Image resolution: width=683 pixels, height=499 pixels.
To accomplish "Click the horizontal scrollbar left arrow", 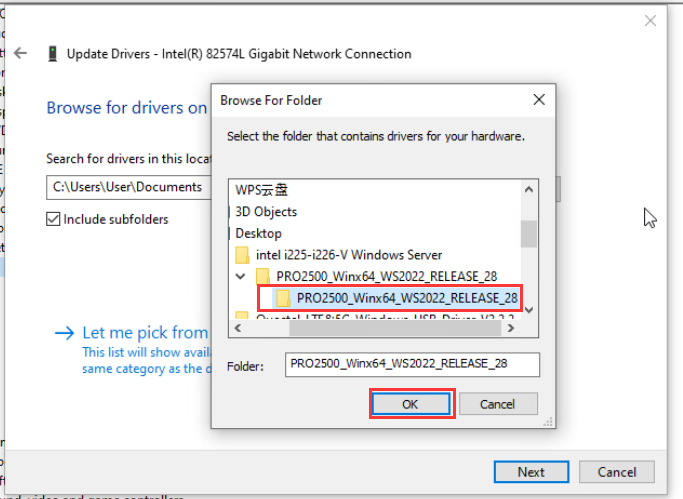I will 238,328.
